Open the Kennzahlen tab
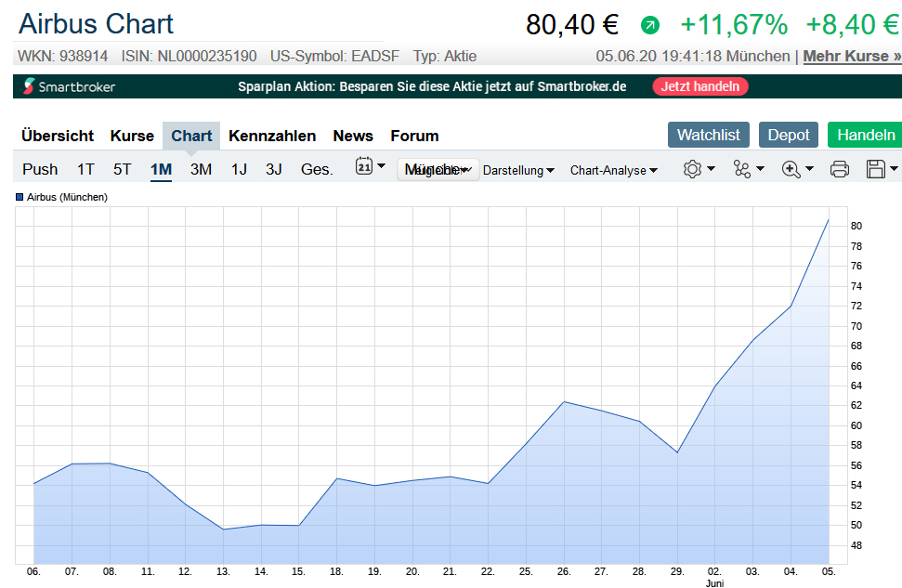Image resolution: width=902 pixels, height=588 pixels. [x=272, y=136]
